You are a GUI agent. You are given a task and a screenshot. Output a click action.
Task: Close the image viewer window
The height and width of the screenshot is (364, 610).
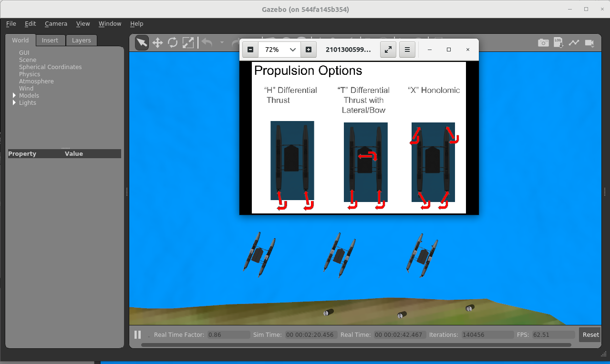[467, 50]
